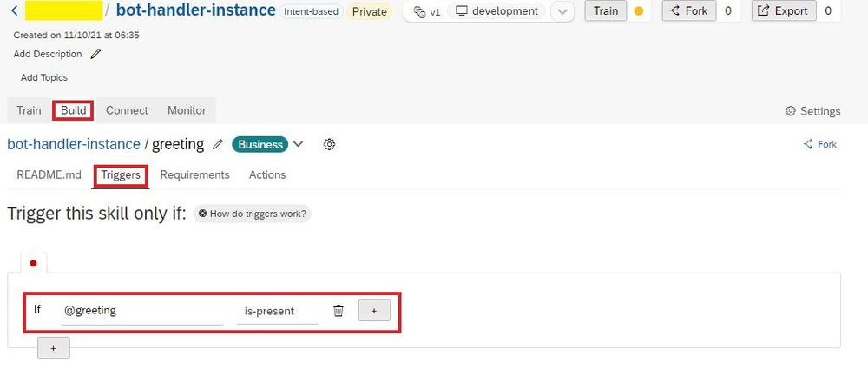Screen dimensions: 868x375
Task: Select the red-dot trigger group tab
Action: [x=33, y=263]
